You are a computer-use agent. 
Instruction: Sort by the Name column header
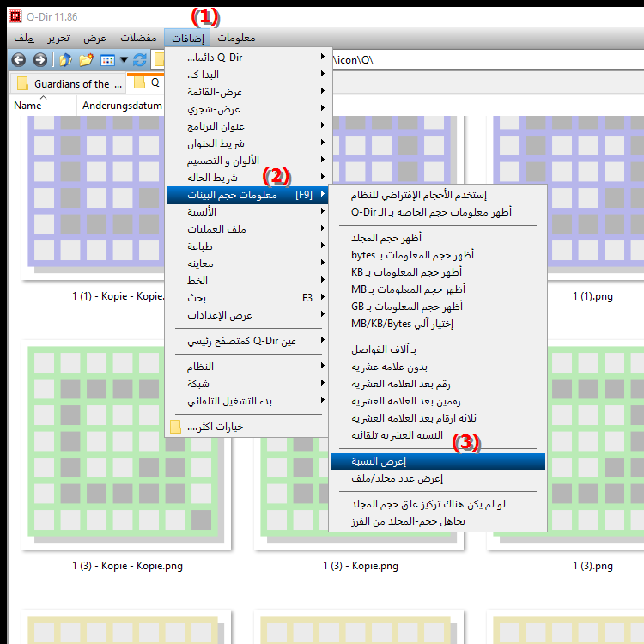(42, 106)
